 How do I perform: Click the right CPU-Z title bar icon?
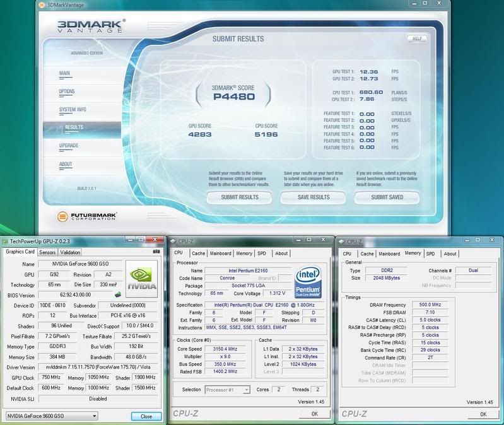[341, 242]
